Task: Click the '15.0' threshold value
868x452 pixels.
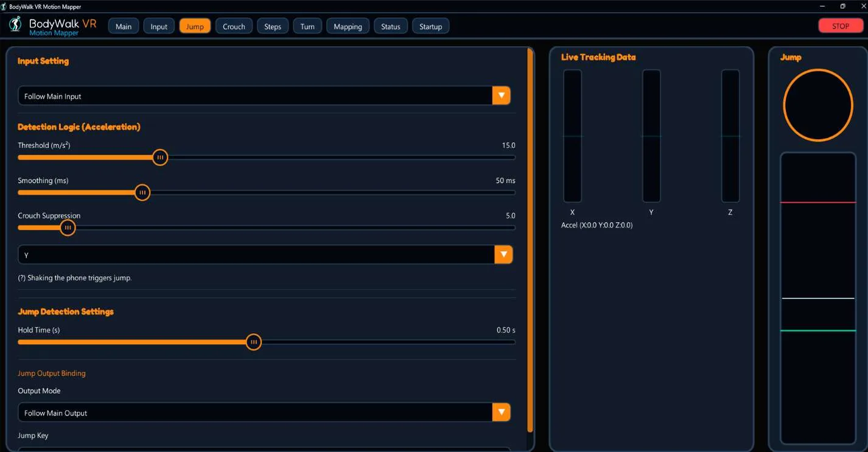Action: click(508, 145)
